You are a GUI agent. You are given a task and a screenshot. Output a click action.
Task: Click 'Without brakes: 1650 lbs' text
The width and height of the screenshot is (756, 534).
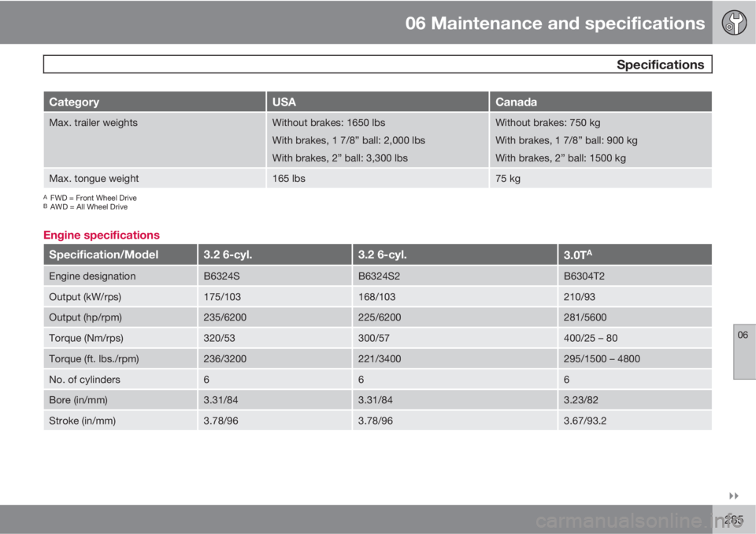point(328,123)
